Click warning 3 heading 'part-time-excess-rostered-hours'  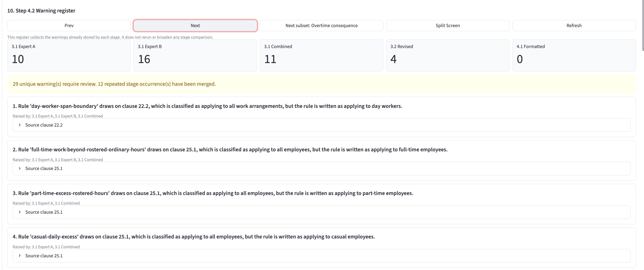pyautogui.click(x=213, y=193)
